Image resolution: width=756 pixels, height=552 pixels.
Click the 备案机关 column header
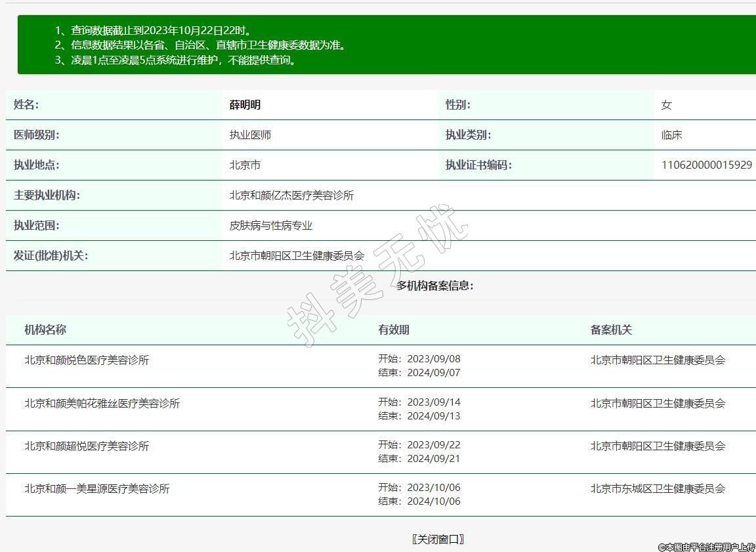pyautogui.click(x=611, y=330)
